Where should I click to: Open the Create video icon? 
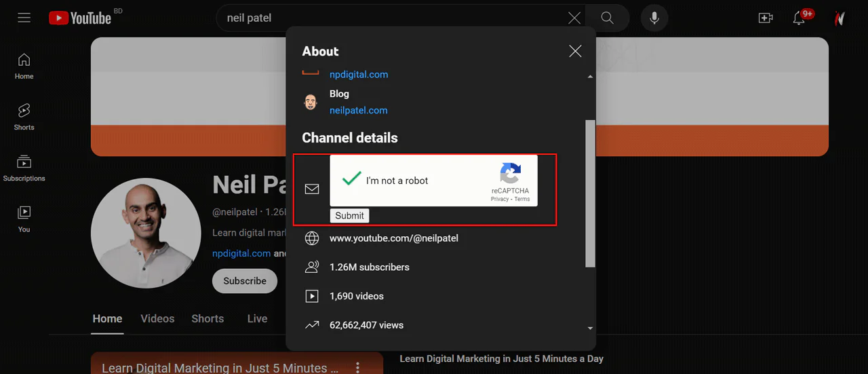pos(766,18)
